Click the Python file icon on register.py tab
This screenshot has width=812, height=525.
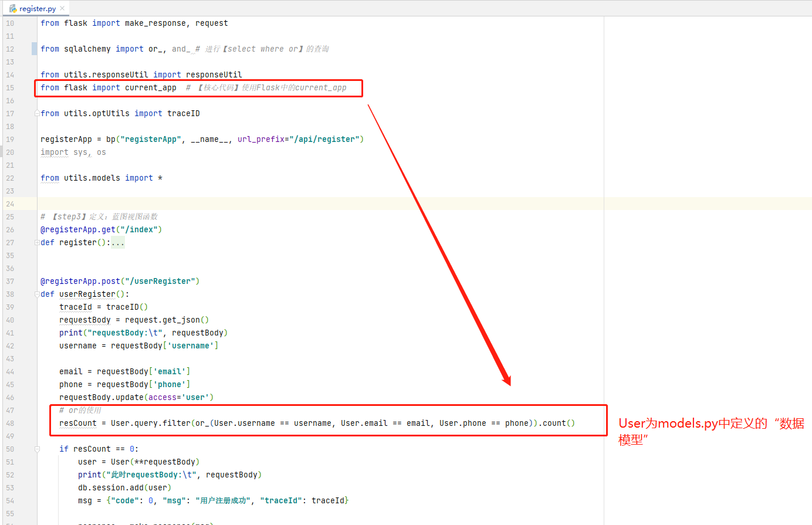pos(13,8)
